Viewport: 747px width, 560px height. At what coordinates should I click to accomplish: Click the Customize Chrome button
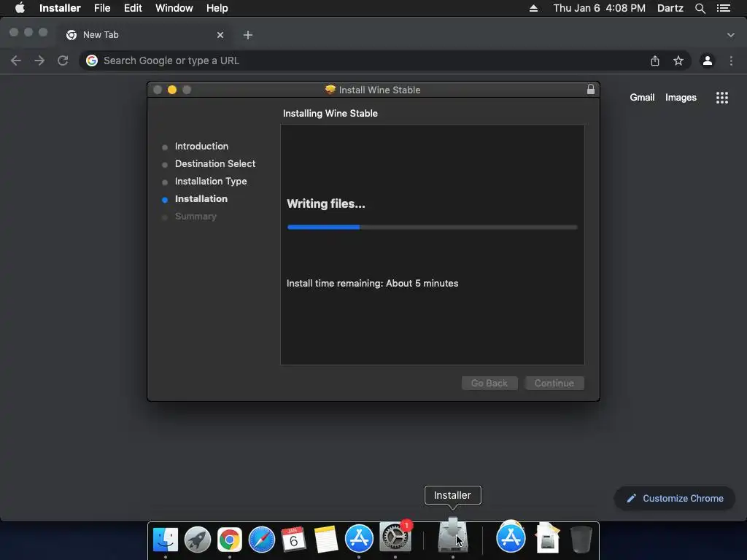[x=675, y=498]
